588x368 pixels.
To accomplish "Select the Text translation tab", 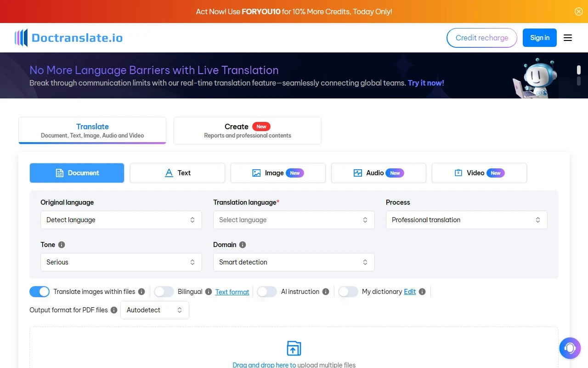I will (x=178, y=173).
